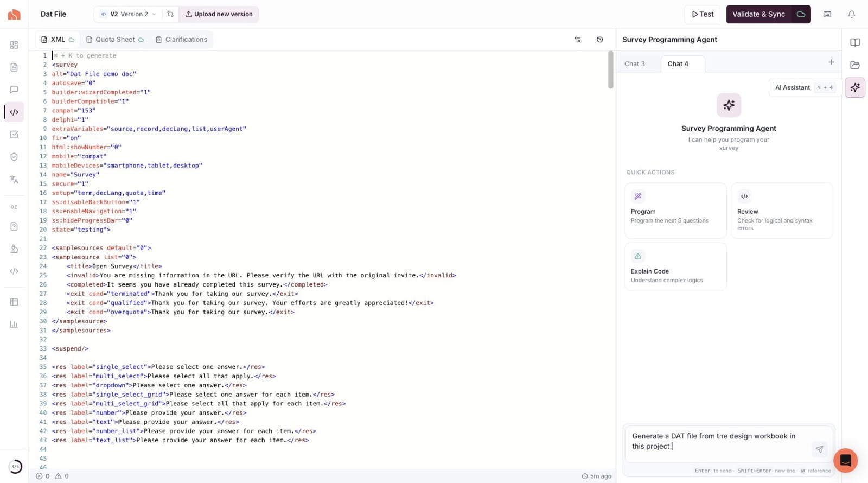Click the 3/5 progress circle indicator
The width and height of the screenshot is (868, 483).
(15, 467)
